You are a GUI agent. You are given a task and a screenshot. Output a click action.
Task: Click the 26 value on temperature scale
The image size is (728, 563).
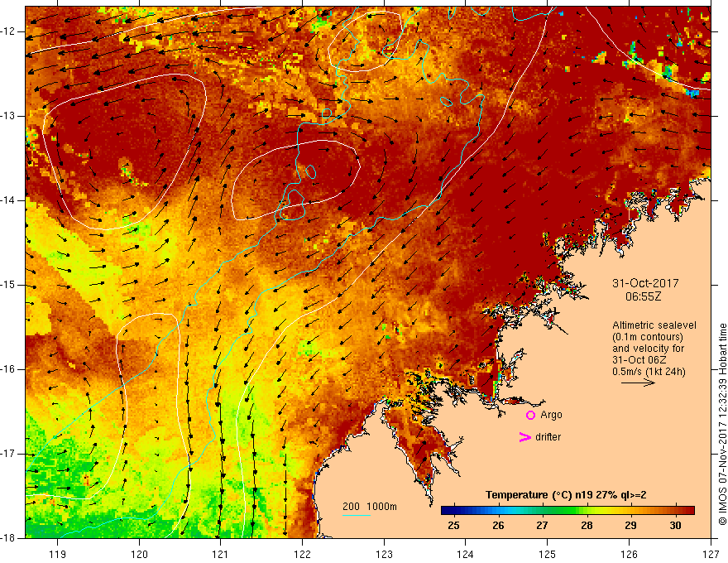[x=498, y=526]
